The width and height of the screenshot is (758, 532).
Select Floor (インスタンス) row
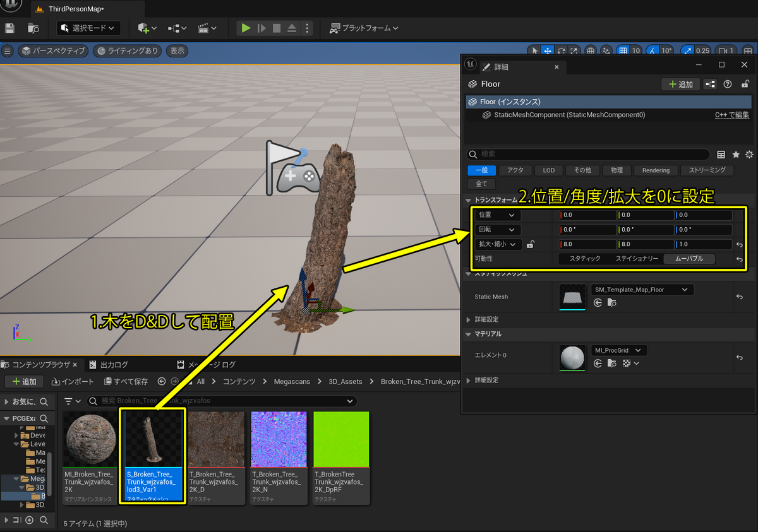click(609, 102)
